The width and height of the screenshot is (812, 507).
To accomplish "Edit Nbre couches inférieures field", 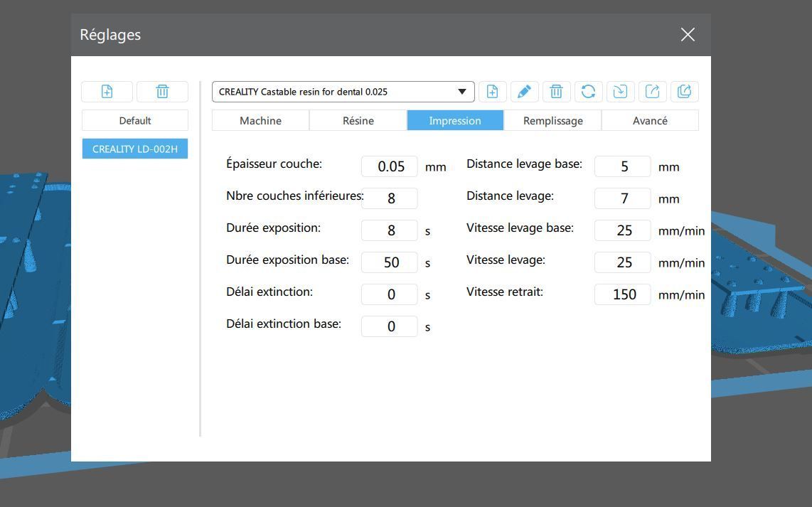I will [390, 198].
